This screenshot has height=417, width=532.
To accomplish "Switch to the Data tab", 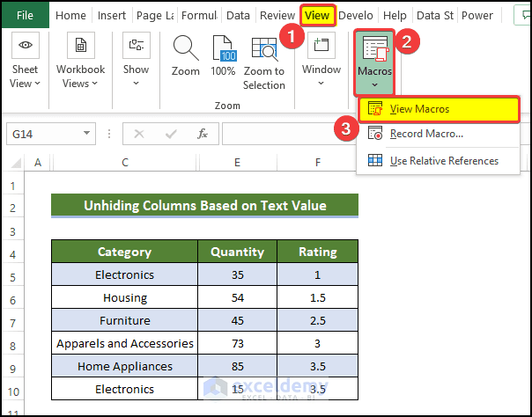I will point(238,15).
